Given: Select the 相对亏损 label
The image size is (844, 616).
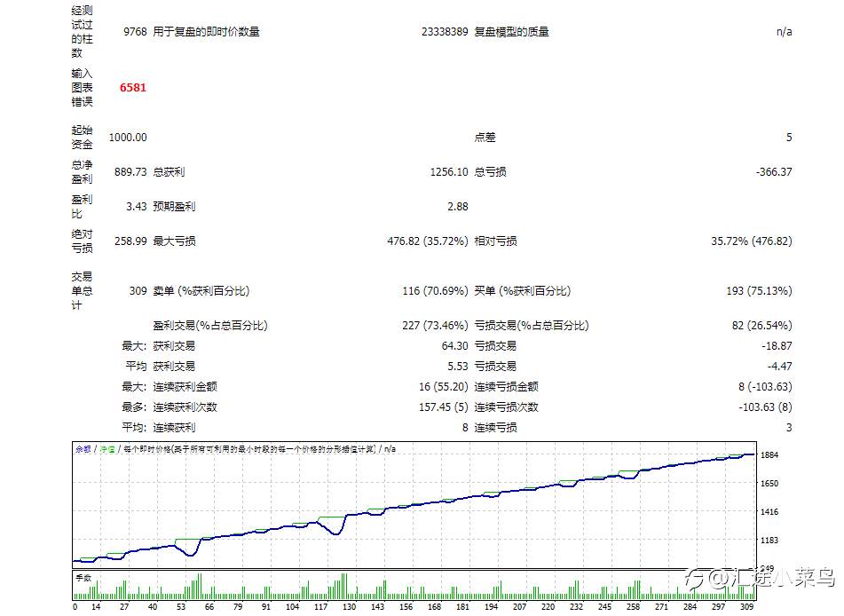Looking at the screenshot, I should (x=496, y=241).
